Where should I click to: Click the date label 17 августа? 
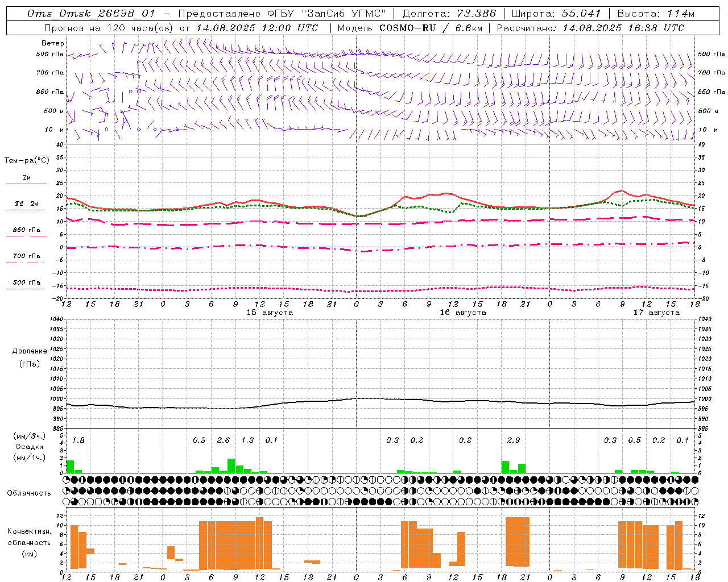pyautogui.click(x=656, y=313)
